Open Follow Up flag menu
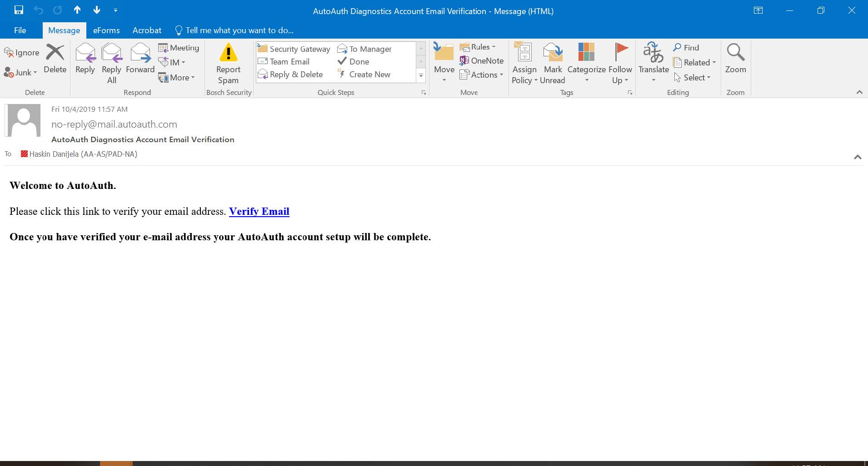 tap(620, 64)
